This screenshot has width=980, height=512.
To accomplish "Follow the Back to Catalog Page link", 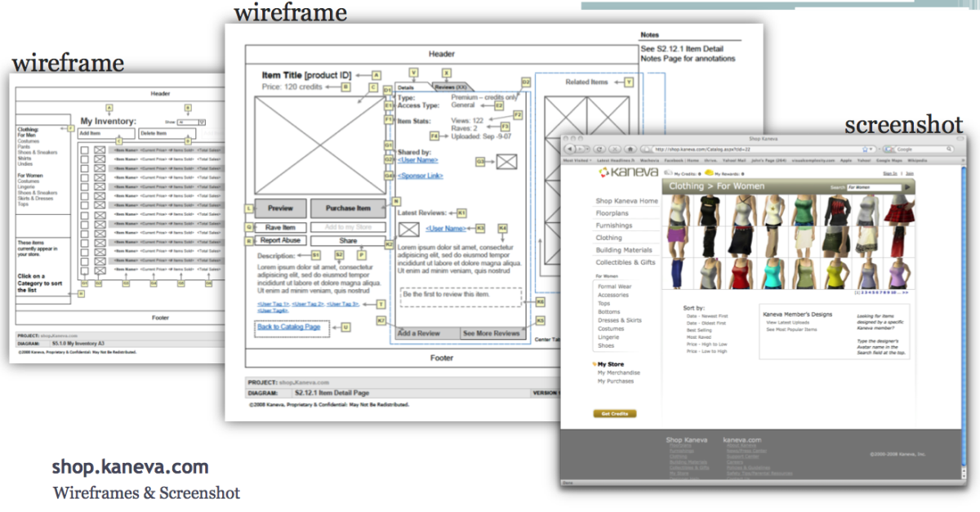I will click(x=289, y=327).
